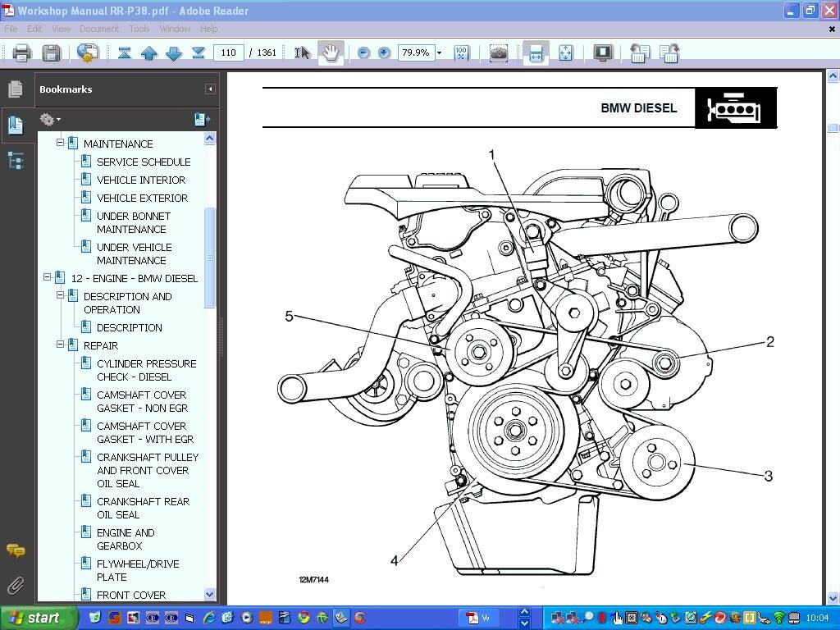Image resolution: width=840 pixels, height=630 pixels.
Task: Open CRANKSHAFT PULLEY AND FRONT COVER OIL SEAL
Action: click(x=148, y=470)
